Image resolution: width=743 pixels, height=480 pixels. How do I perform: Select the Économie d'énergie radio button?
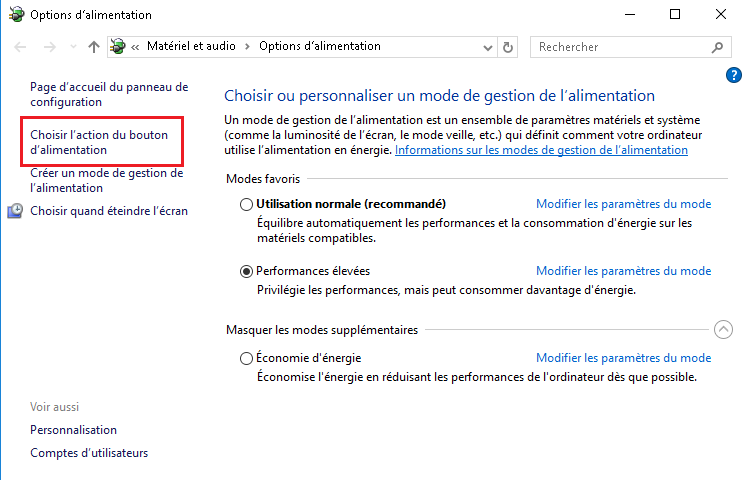246,358
